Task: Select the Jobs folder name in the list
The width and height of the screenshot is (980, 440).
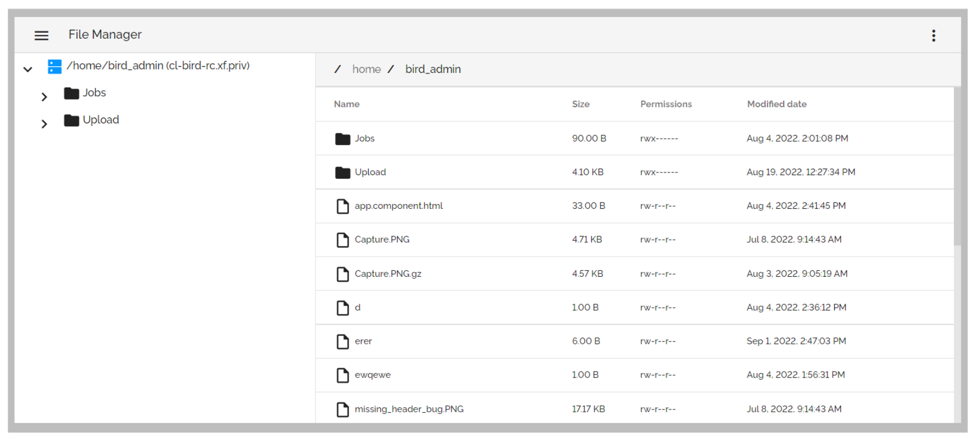Action: 364,139
